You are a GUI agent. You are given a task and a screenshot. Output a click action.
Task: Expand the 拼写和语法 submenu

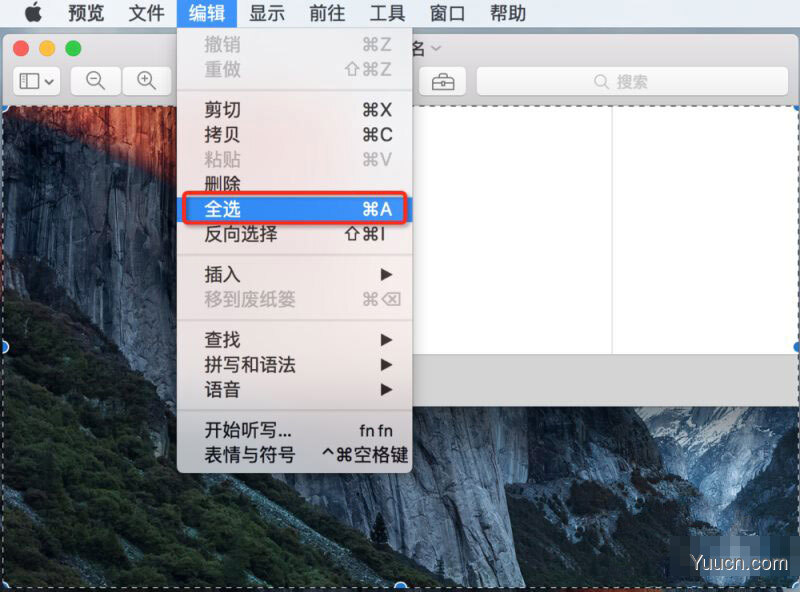(x=294, y=365)
